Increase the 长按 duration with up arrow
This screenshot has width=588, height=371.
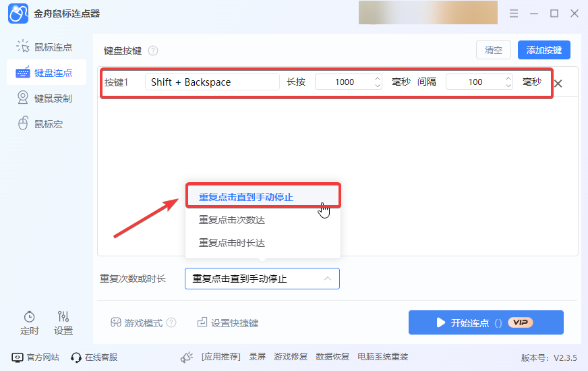point(378,78)
